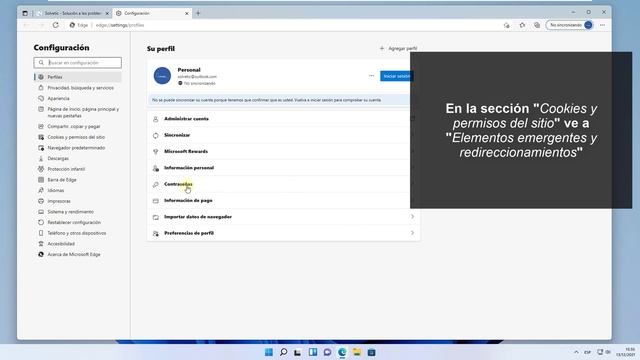This screenshot has width=640, height=360.
Task: Expand Preferencias de perfil chevron
Action: 412,233
